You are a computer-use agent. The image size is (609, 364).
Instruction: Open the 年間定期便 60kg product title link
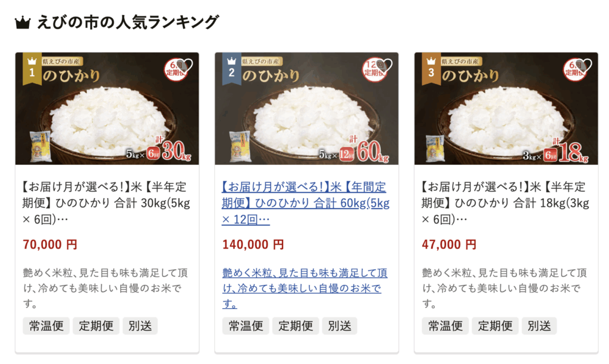(306, 203)
